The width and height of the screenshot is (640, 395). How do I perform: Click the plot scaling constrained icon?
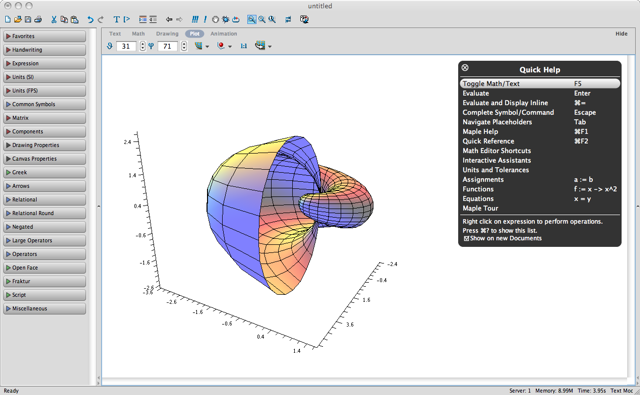point(244,46)
